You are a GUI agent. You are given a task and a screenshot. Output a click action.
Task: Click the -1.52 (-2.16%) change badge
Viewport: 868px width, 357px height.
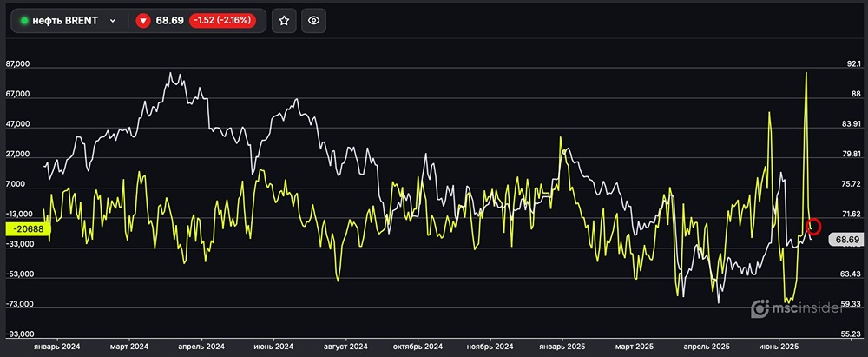(222, 21)
